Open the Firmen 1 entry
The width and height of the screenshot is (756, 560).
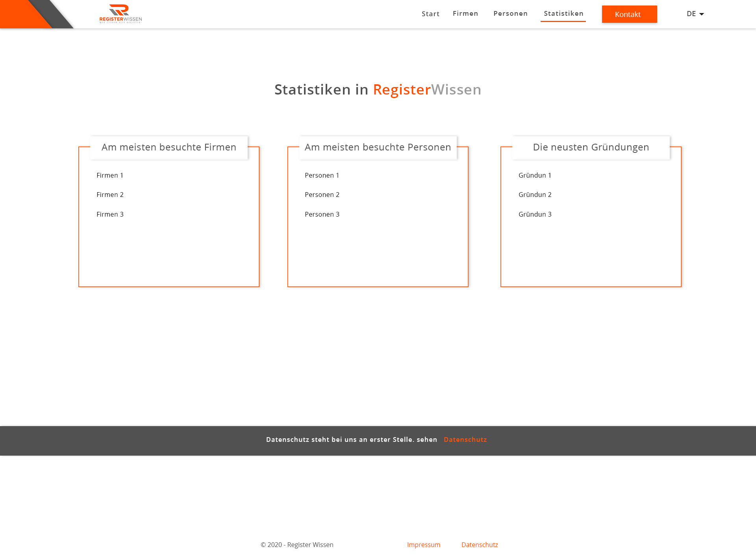110,175
